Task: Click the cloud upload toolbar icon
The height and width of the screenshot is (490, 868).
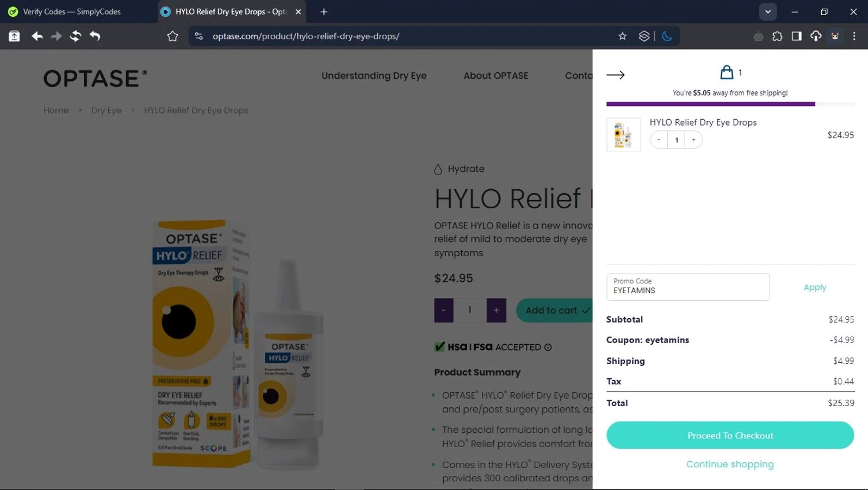Action: [816, 36]
